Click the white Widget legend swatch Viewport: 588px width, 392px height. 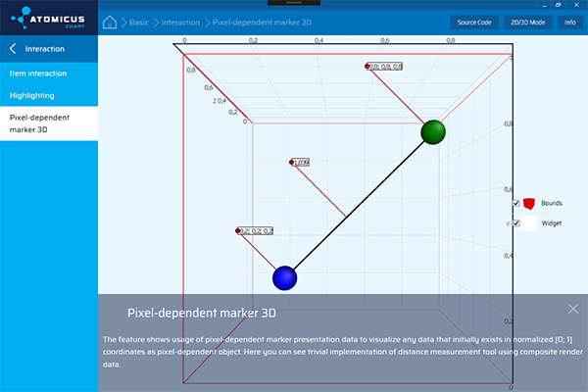pyautogui.click(x=529, y=223)
